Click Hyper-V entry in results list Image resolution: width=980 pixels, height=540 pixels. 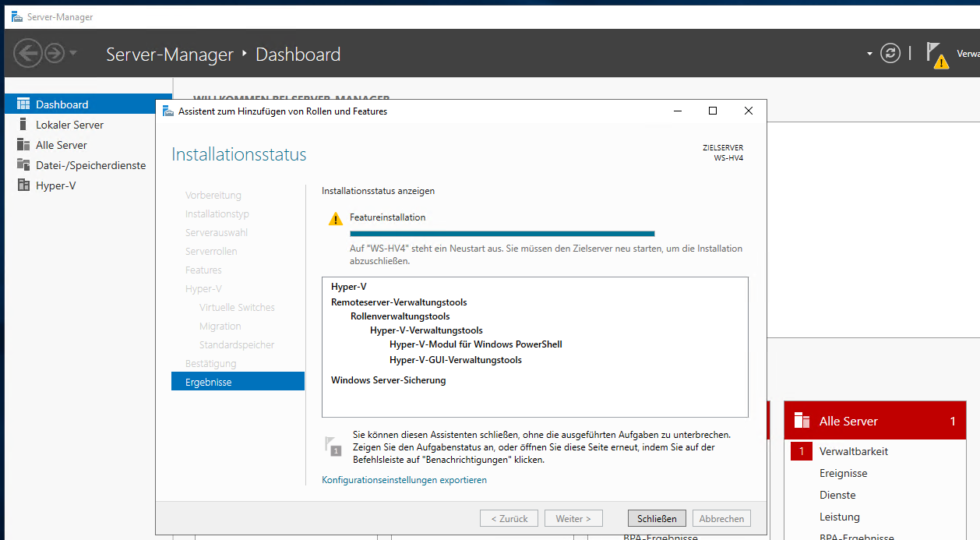coord(349,287)
